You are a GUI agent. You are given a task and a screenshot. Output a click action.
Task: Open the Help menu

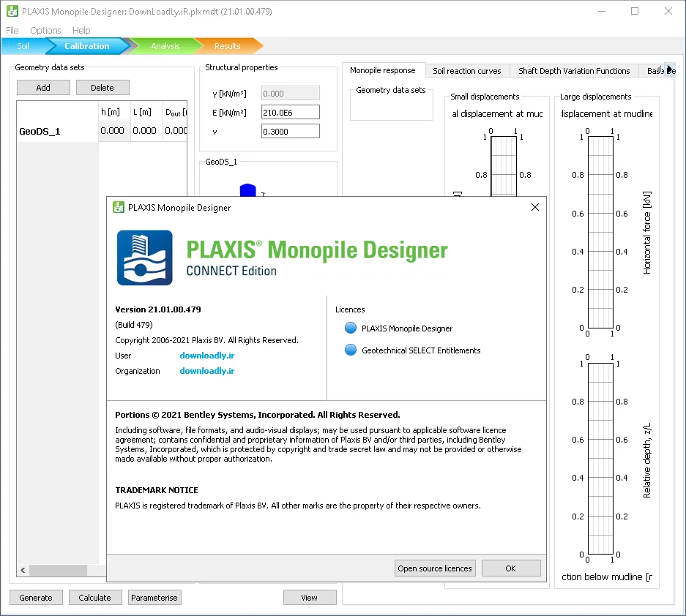[81, 30]
